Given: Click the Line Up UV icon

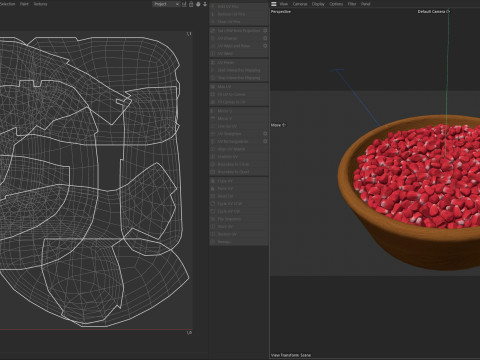Looking at the screenshot, I should (x=213, y=126).
